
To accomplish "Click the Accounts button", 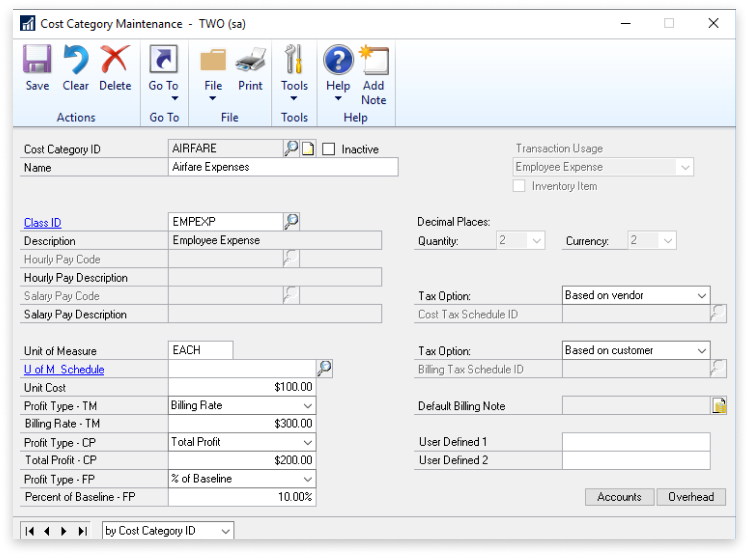I will pos(620,497).
